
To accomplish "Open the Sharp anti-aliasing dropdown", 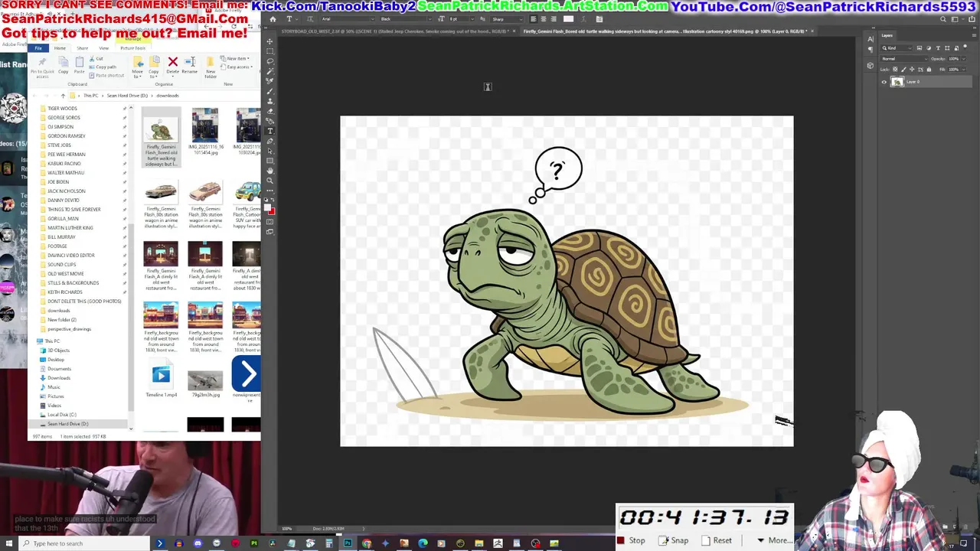I will tap(507, 19).
